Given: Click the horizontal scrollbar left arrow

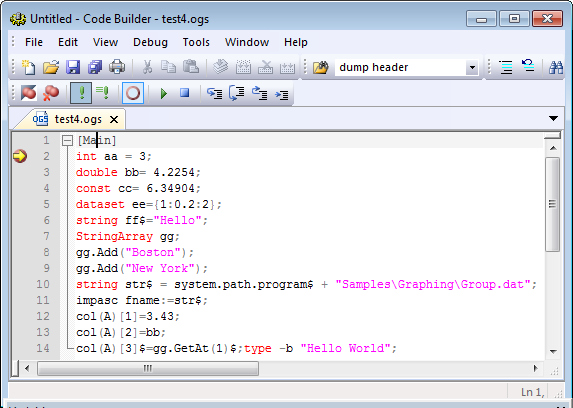Looking at the screenshot, I should [x=27, y=368].
